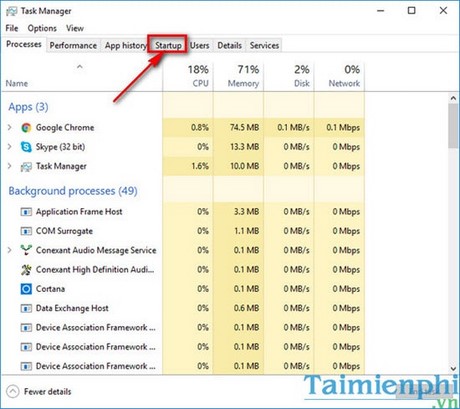Expand the Skype (32 bit) process group

point(10,147)
